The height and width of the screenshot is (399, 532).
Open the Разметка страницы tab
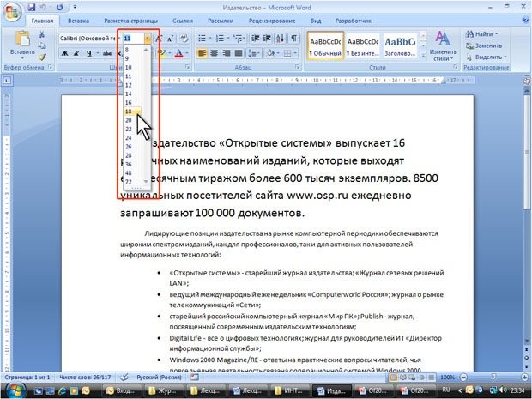[130, 21]
